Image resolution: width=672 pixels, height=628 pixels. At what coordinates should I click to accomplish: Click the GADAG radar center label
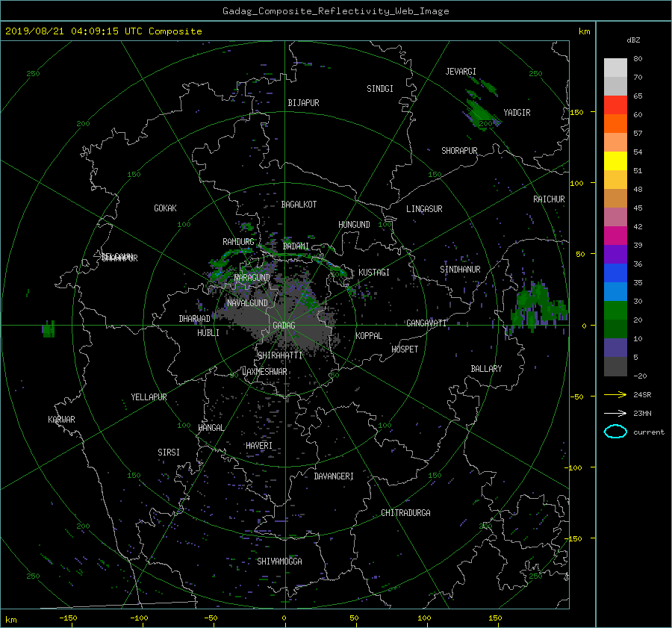[284, 326]
